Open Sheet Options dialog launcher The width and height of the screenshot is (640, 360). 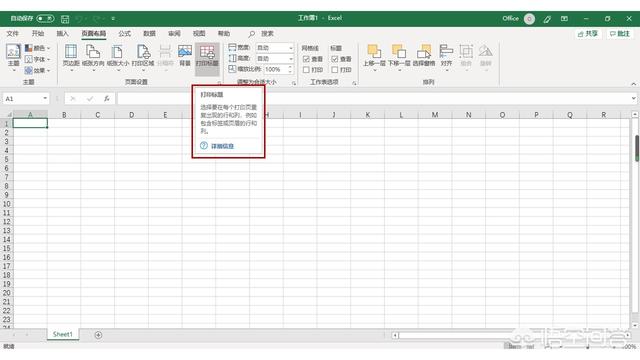(x=354, y=83)
